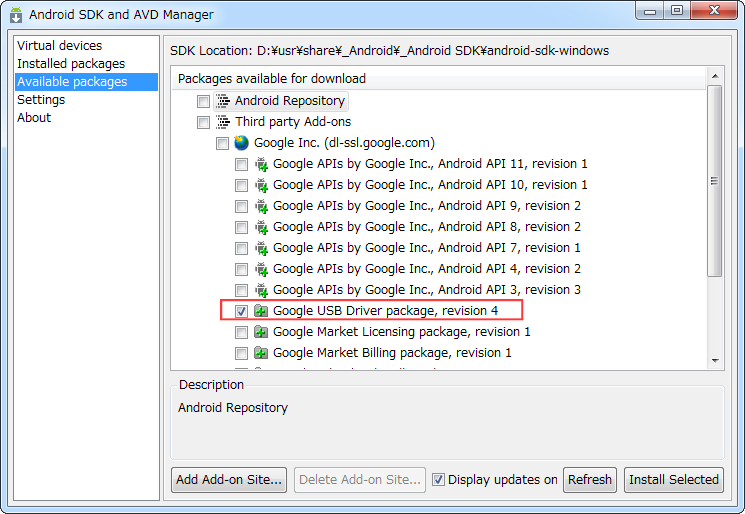745x514 pixels.
Task: Tick Google APIs Android API 11 checkbox
Action: click(241, 164)
